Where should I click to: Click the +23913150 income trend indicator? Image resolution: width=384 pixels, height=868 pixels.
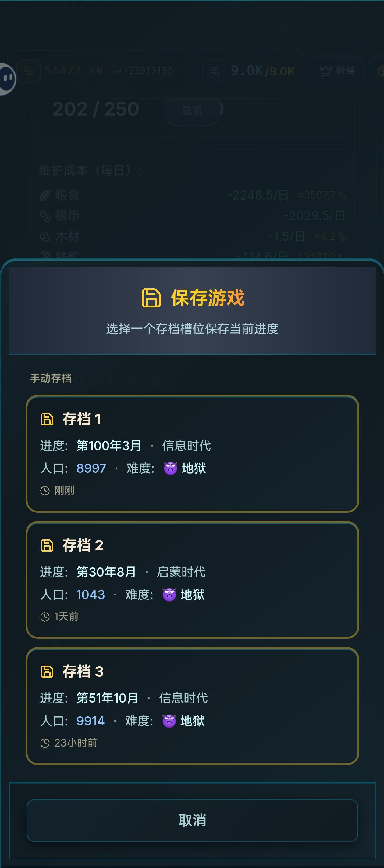pos(143,71)
